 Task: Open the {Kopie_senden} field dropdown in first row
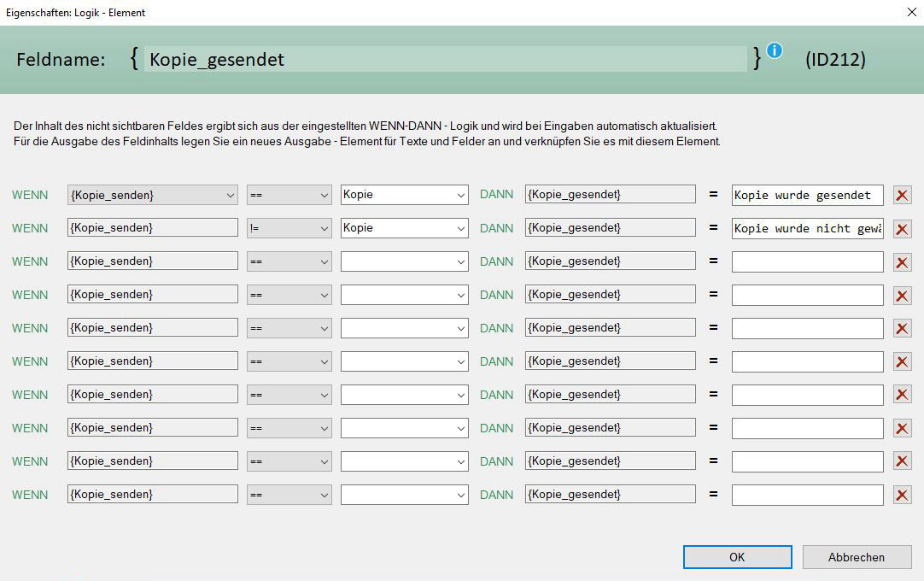click(x=230, y=196)
